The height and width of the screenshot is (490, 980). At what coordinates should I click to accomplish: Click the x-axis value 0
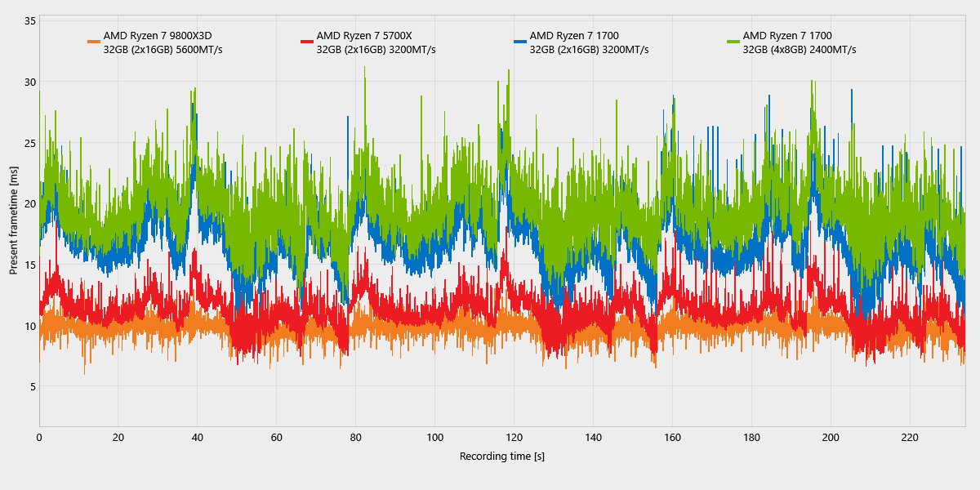pos(39,437)
